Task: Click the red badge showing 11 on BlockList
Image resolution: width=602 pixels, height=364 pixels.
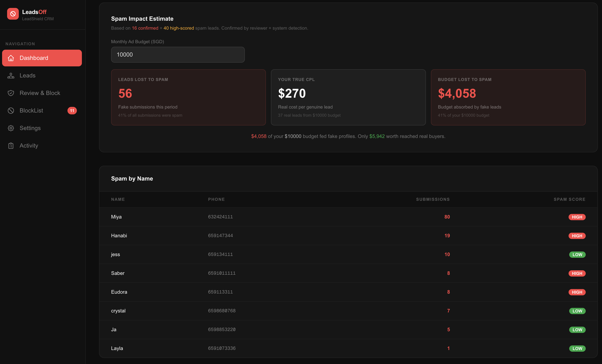Action: (72, 111)
